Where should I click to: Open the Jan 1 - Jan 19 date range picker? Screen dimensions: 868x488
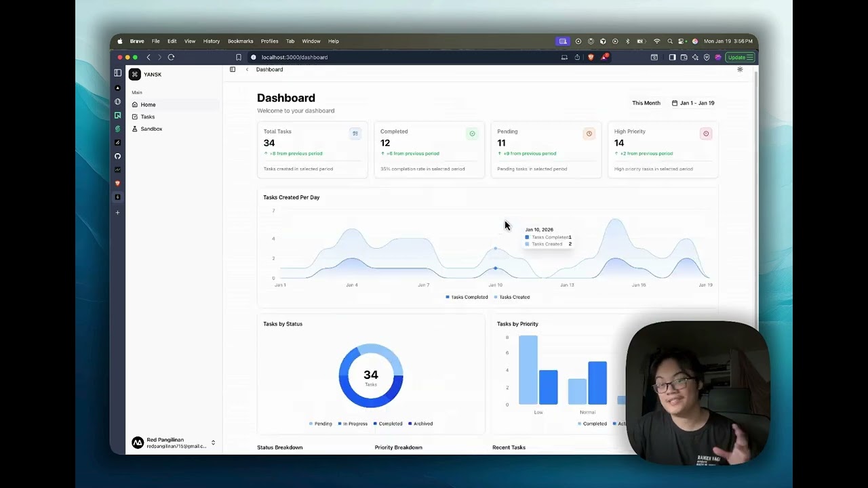(x=693, y=103)
